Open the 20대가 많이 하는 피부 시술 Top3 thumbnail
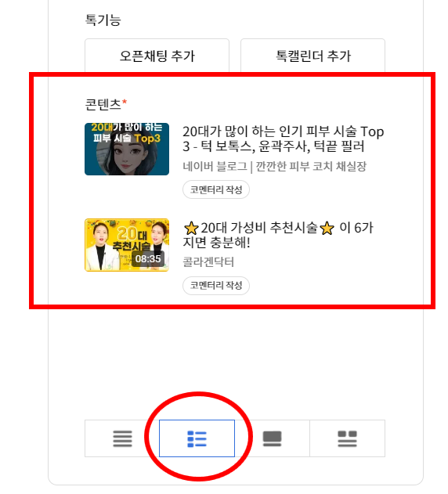The image size is (448, 494). (127, 149)
